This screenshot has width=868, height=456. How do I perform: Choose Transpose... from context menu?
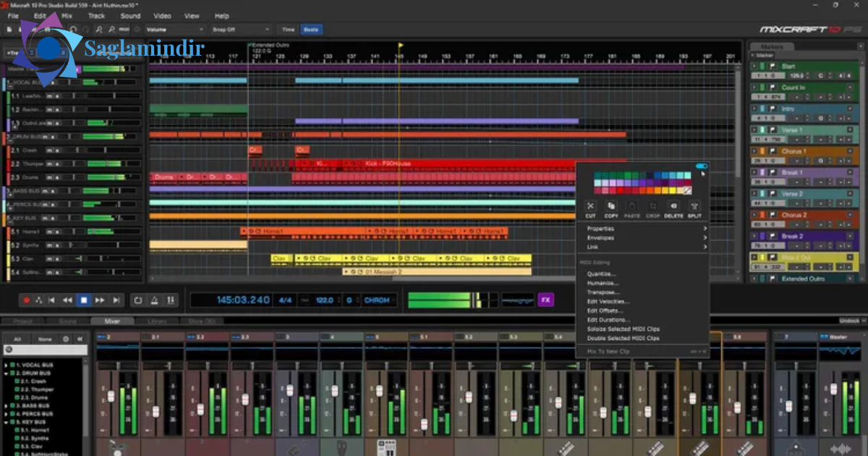point(603,292)
